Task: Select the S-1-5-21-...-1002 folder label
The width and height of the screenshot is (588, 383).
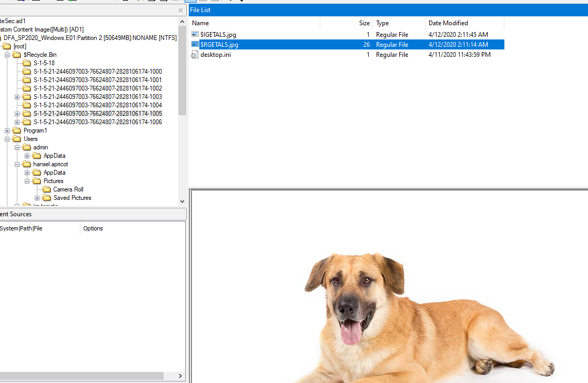Action: [x=97, y=88]
